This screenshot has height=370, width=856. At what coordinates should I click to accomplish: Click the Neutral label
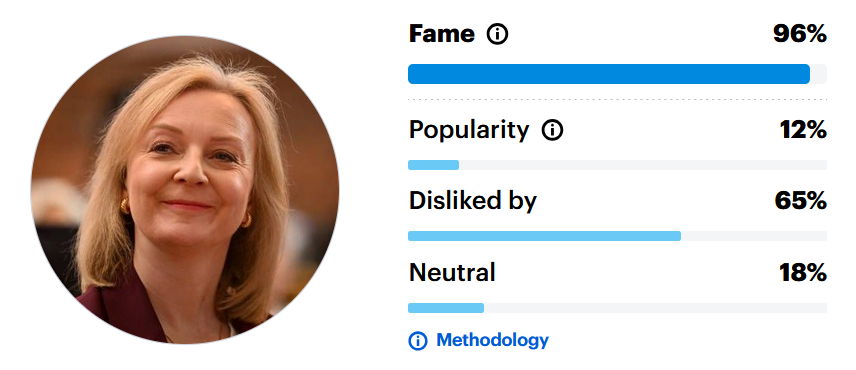coord(452,272)
